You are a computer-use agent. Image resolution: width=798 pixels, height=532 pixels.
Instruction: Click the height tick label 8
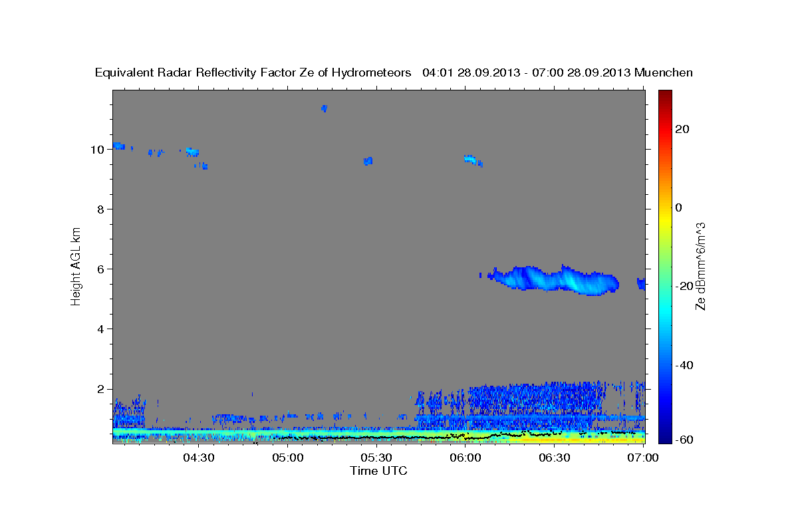[x=102, y=209]
